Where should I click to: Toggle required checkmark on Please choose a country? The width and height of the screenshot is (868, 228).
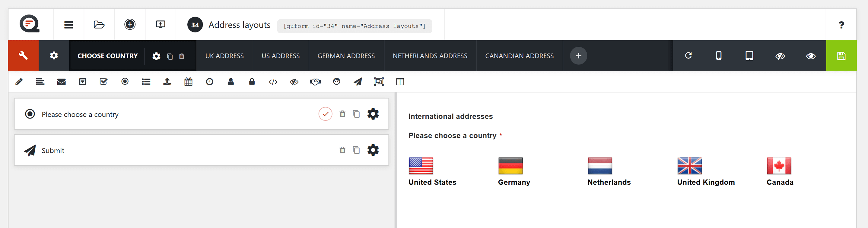point(325,114)
